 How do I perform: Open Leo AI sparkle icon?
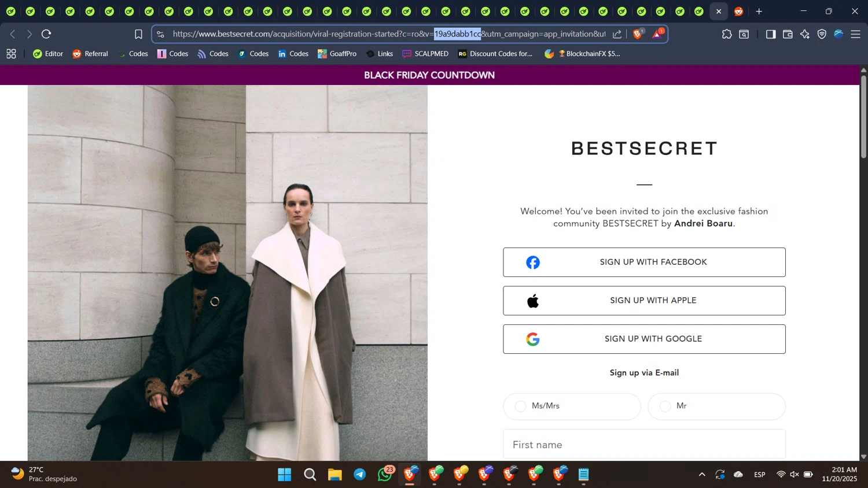pos(805,34)
